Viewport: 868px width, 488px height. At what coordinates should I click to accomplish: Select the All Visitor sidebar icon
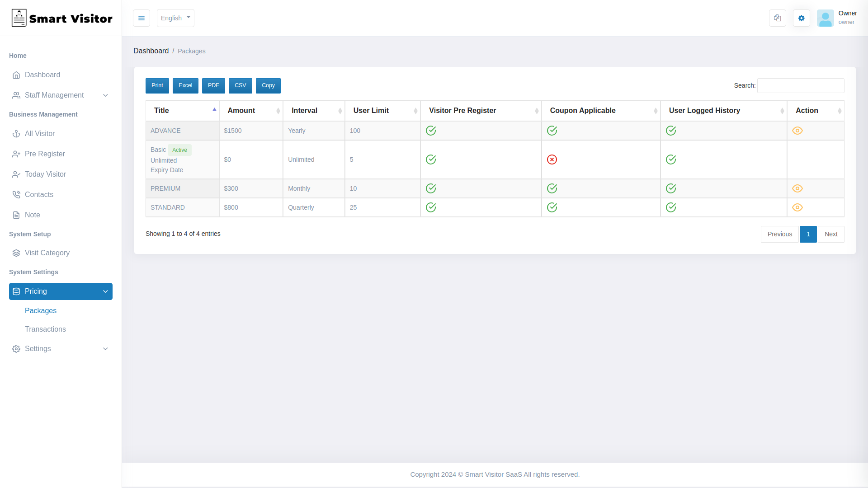pyautogui.click(x=16, y=134)
